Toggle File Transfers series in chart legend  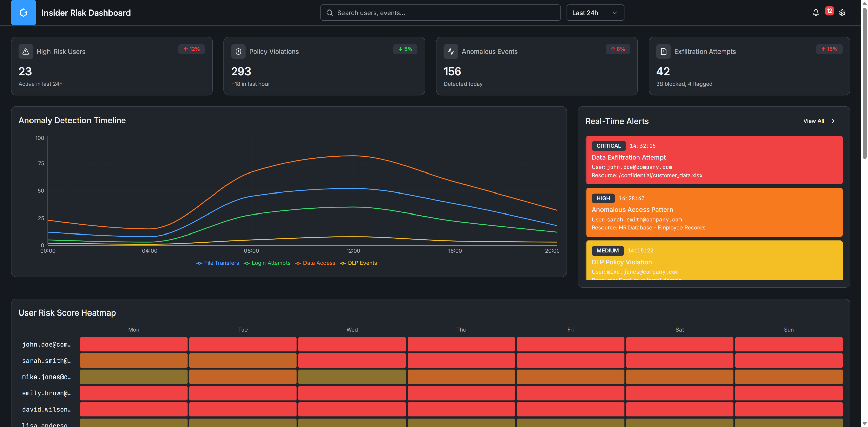tap(218, 263)
